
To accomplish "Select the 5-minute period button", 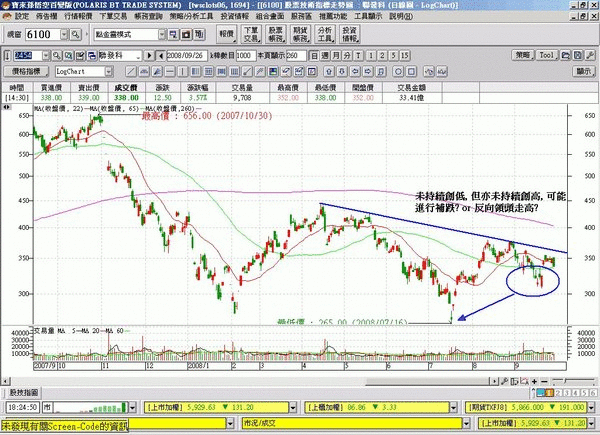I will (393, 56).
